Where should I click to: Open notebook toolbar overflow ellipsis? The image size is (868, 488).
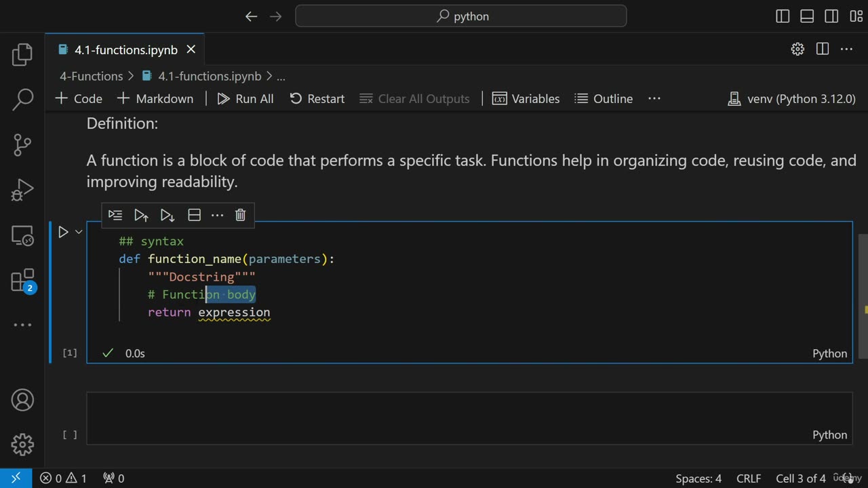coord(654,98)
